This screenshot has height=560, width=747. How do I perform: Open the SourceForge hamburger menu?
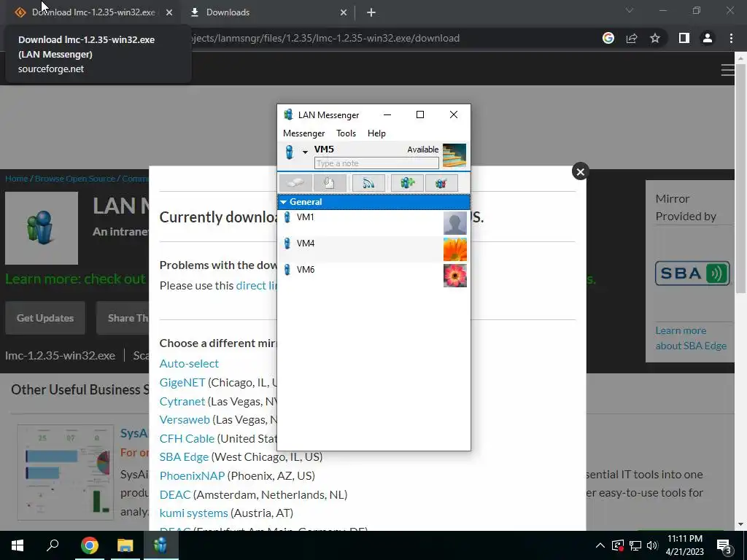(x=727, y=71)
